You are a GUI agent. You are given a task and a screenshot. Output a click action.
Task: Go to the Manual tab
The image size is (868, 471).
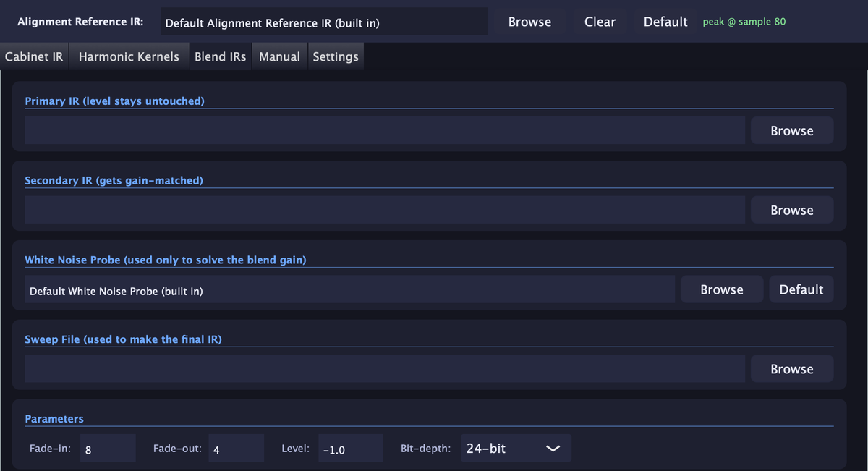pyautogui.click(x=279, y=56)
